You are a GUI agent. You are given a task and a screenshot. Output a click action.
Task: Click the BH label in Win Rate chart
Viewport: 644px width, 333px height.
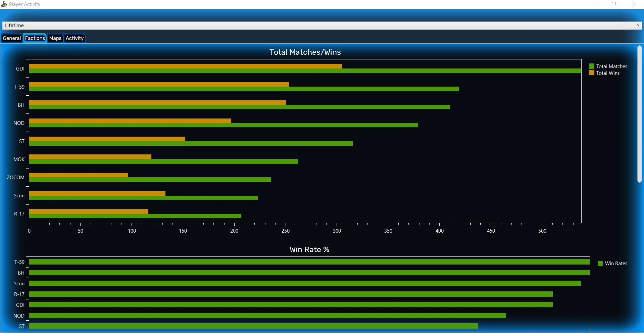coord(21,273)
